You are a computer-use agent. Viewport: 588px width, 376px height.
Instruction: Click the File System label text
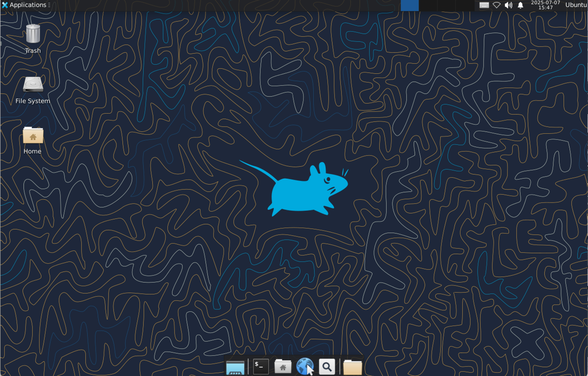[x=33, y=101]
